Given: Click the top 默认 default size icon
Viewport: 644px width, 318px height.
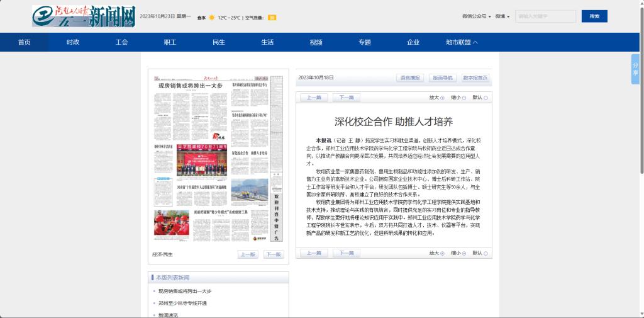Looking at the screenshot, I should [x=486, y=98].
